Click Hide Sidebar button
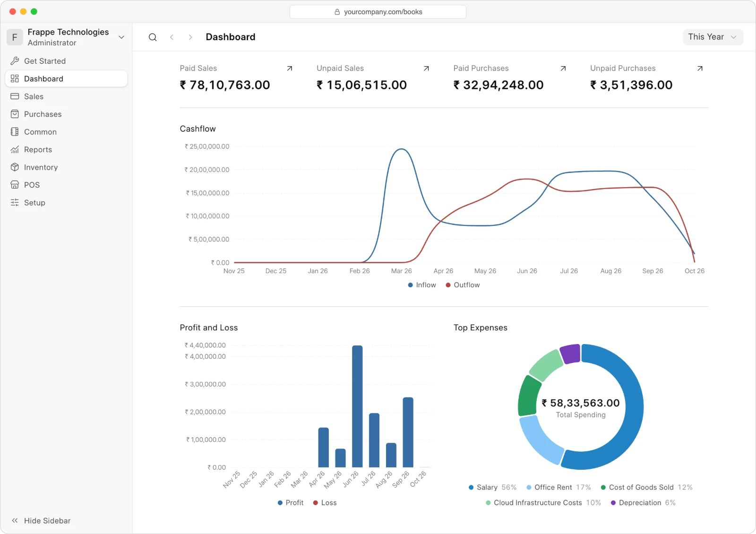 [41, 520]
